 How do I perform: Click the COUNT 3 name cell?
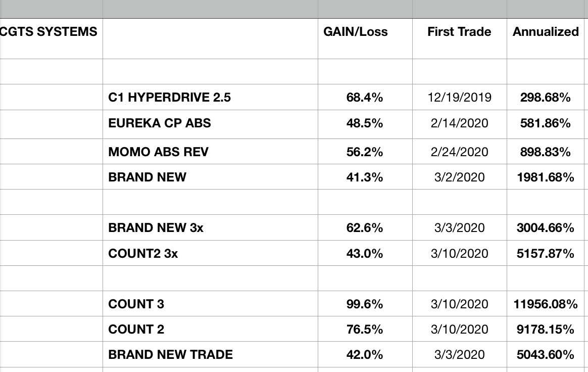pyautogui.click(x=136, y=304)
